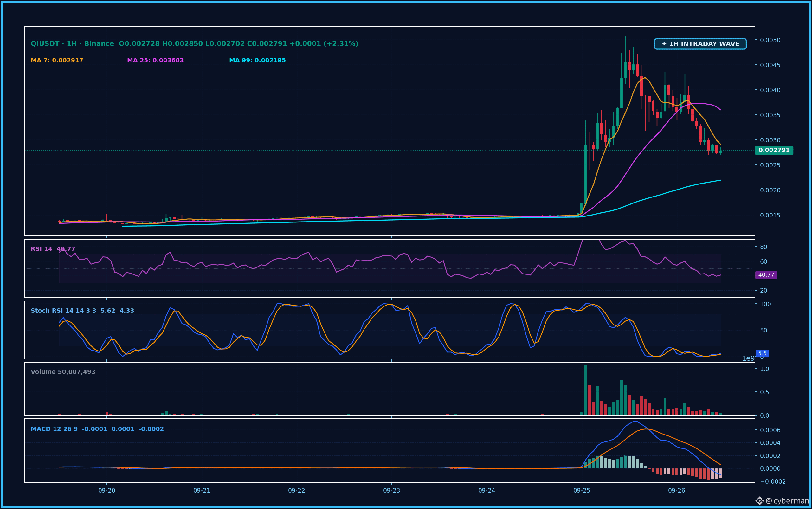812x509 pixels.
Task: Click the 09-25 date axis marker
Action: [582, 491]
